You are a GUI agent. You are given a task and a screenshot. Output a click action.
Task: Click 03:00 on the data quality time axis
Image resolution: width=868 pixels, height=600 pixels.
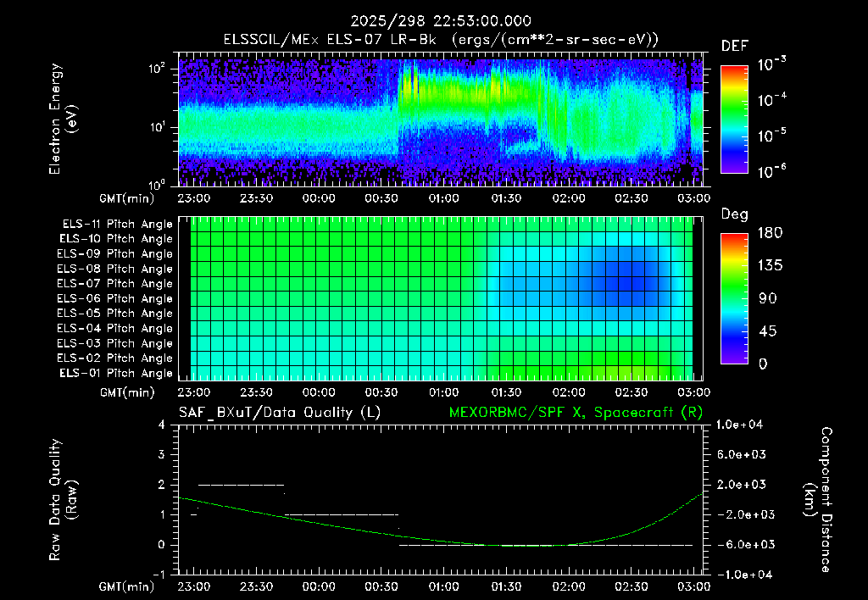(694, 586)
